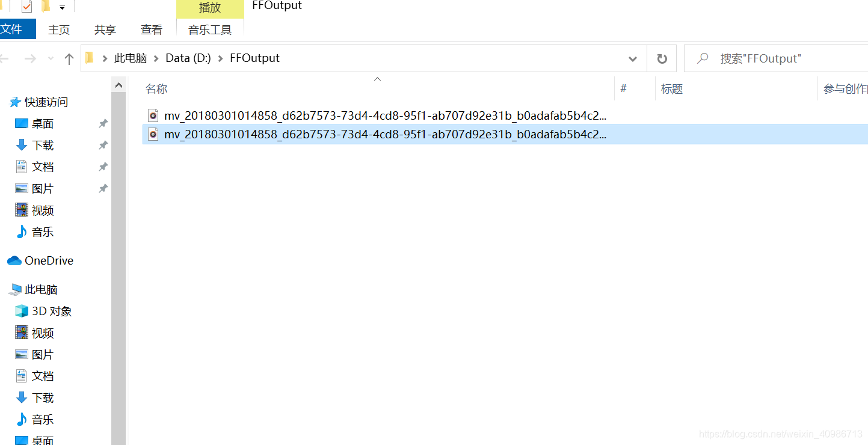Screen dimensions: 868x445
Task: Click the OneDrive cloud icon
Action: tap(14, 260)
